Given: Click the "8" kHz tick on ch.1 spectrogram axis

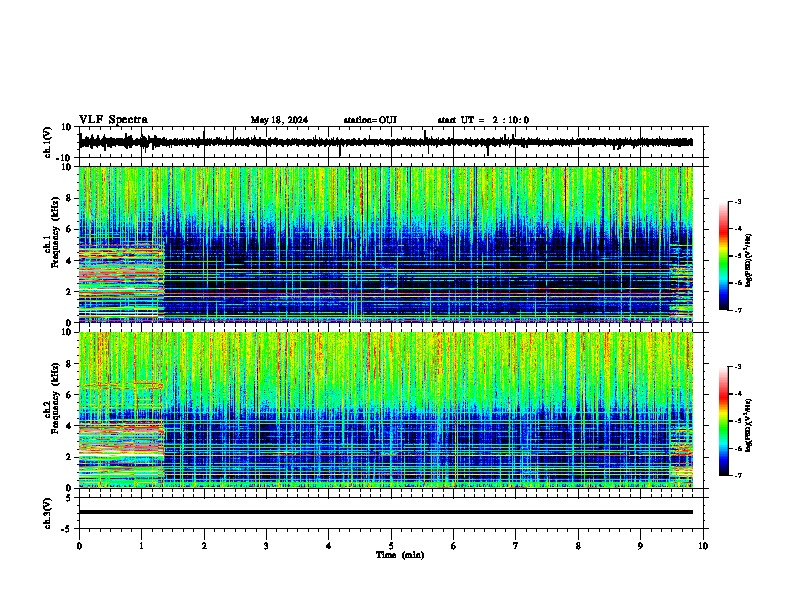Looking at the screenshot, I should coord(69,198).
